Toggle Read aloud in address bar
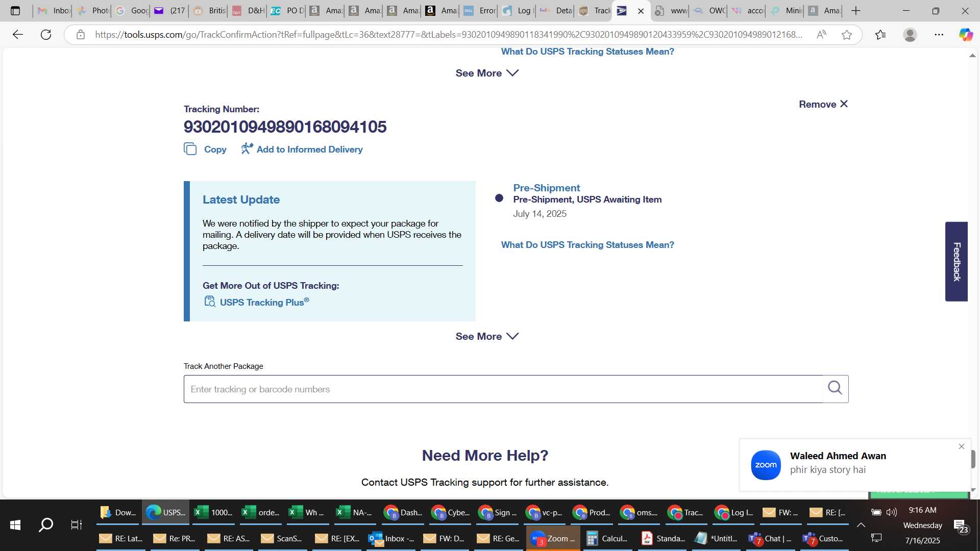The image size is (980, 551). (821, 35)
